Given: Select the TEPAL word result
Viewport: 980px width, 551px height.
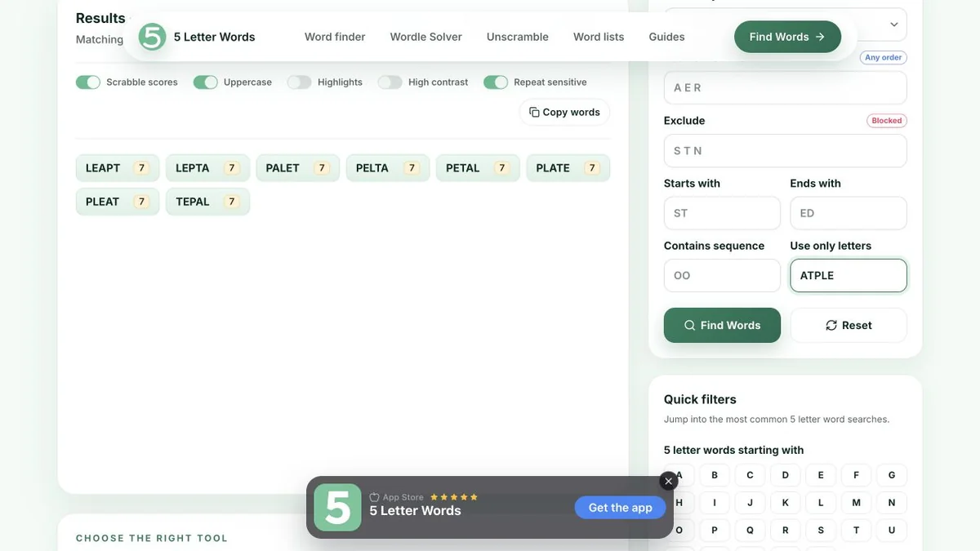Looking at the screenshot, I should [x=207, y=202].
